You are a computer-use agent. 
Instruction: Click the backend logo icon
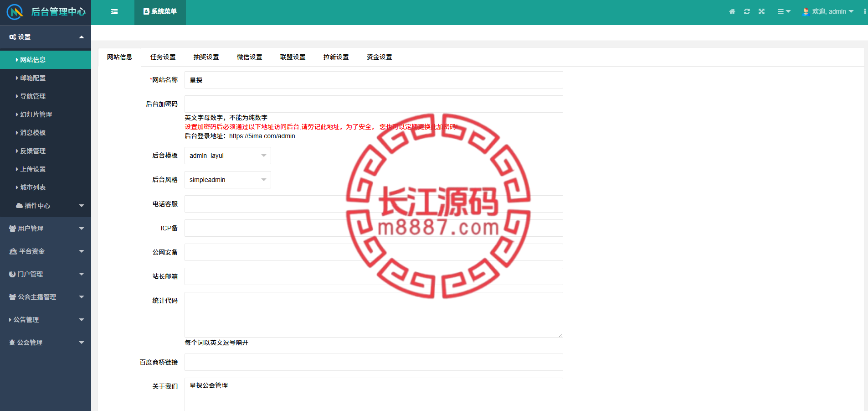[15, 12]
